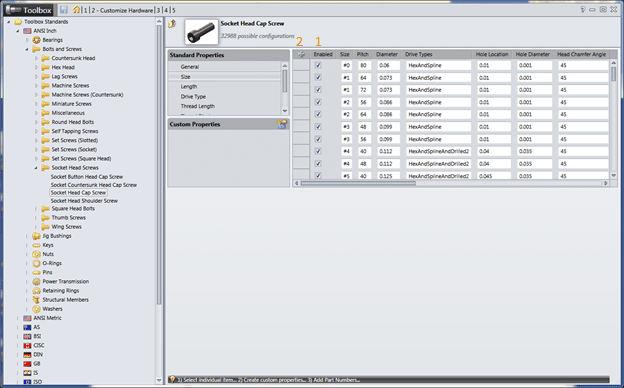Click the Hex Head folder icon

click(46, 67)
